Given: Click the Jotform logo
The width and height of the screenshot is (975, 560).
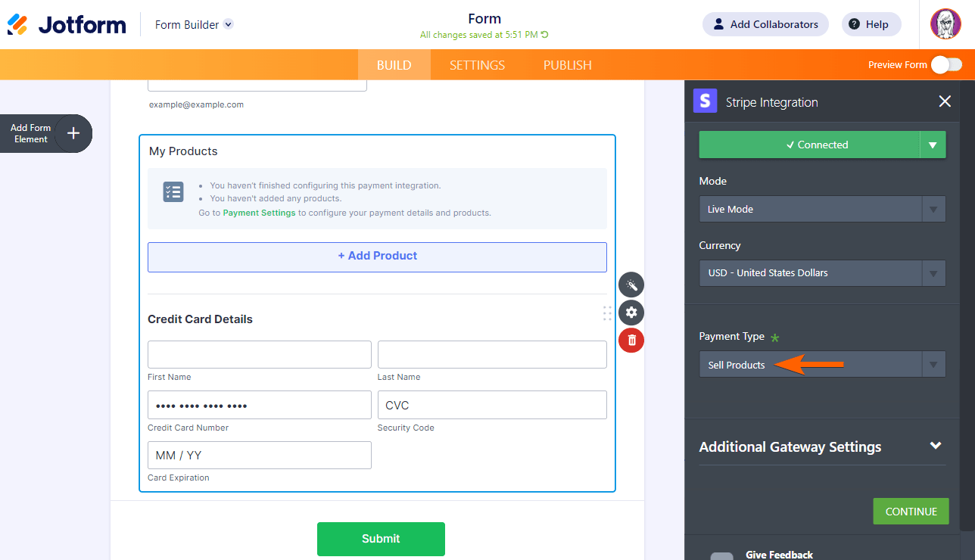Looking at the screenshot, I should pos(67,24).
